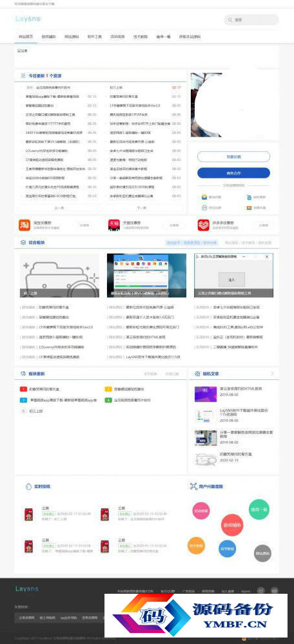Click the search magnifier icon
This screenshot has width=294, height=644.
[x=230, y=20]
